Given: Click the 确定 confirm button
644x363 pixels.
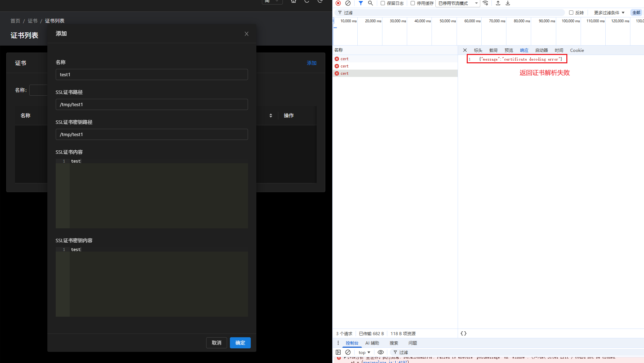Looking at the screenshot, I should click(x=240, y=343).
